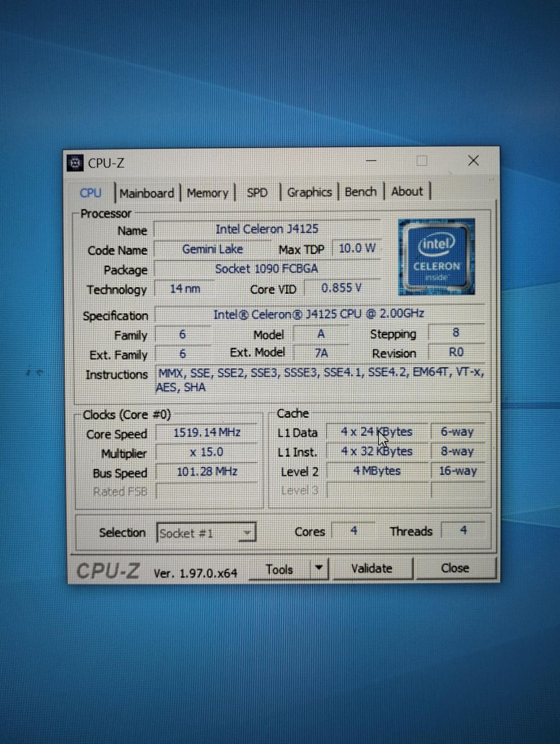Click the Revision value R0
Viewport: 560px width, 744px height.
click(456, 352)
